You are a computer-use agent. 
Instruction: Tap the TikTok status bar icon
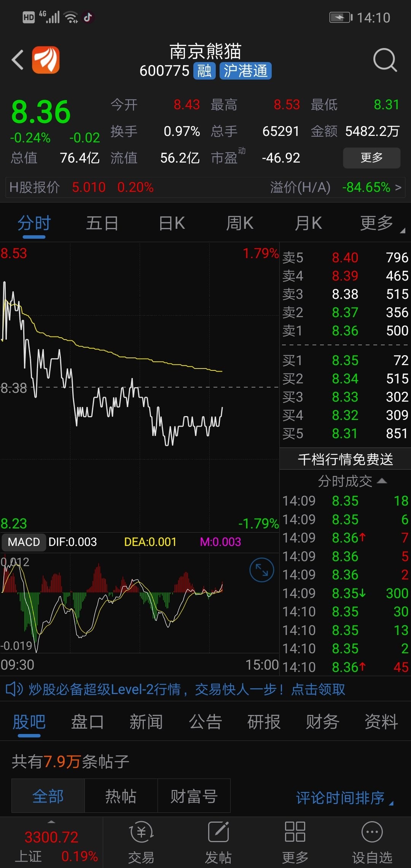click(88, 17)
